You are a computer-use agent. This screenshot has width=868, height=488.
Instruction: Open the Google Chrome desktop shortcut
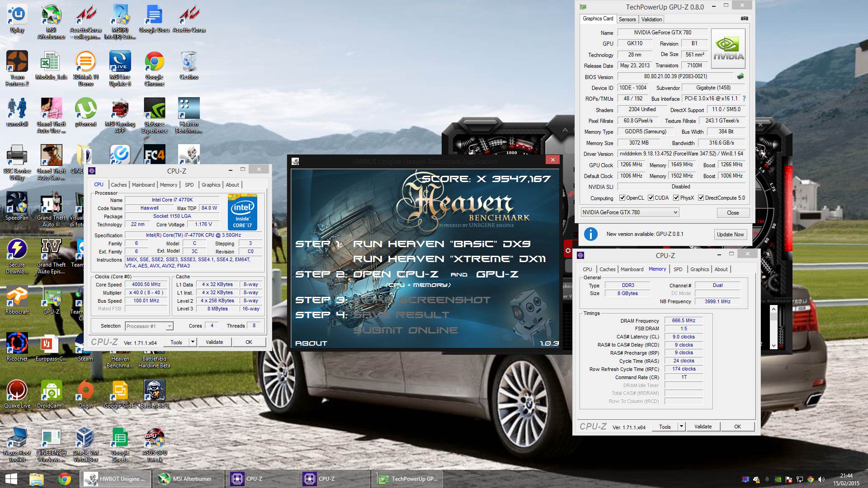pos(154,68)
